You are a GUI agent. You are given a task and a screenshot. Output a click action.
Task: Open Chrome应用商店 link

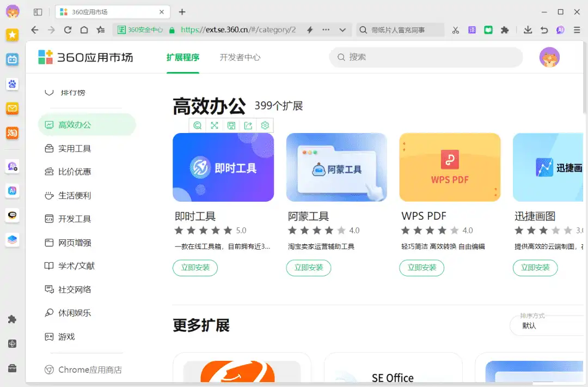[83, 370]
